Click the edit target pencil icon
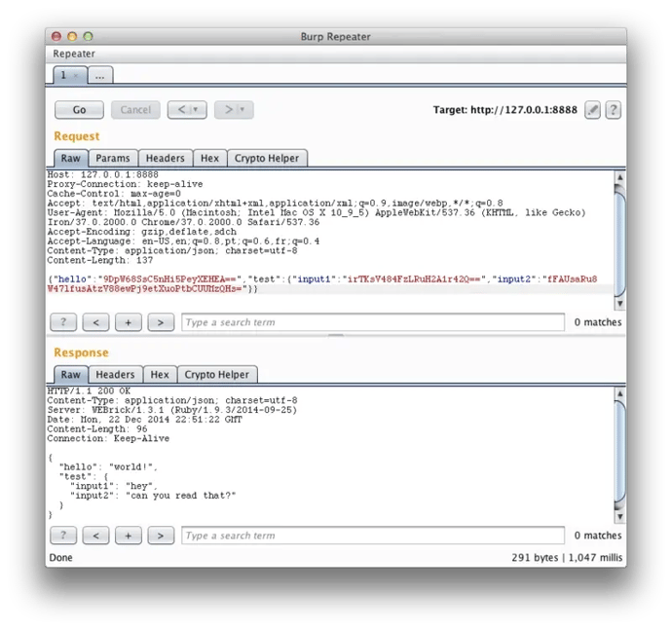The image size is (672, 630). pyautogui.click(x=592, y=110)
